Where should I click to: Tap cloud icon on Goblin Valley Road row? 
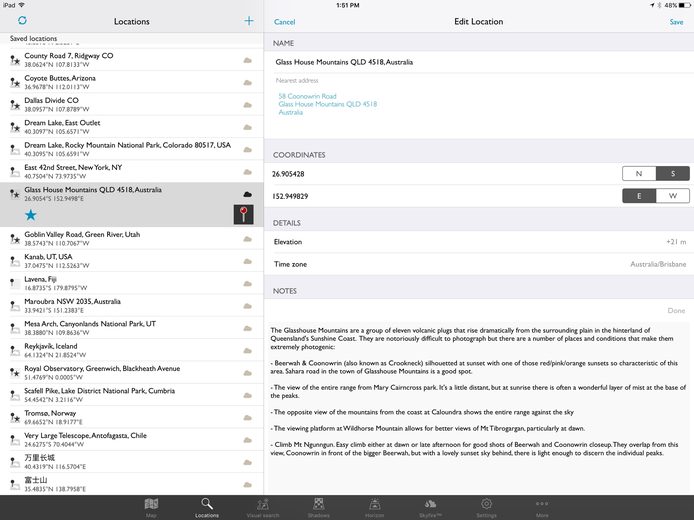point(247,239)
